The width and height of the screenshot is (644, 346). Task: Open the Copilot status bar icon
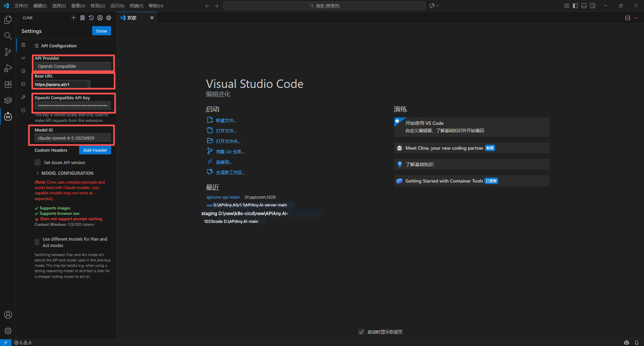tap(626, 343)
